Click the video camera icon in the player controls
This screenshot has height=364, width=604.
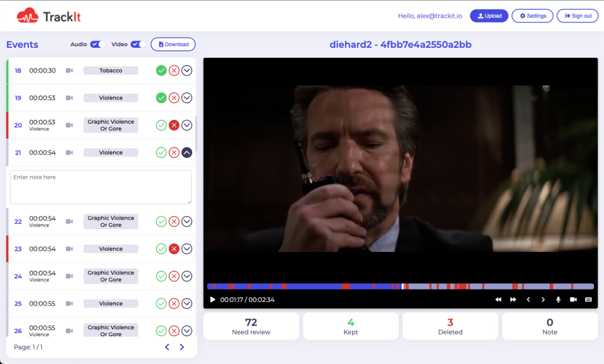click(573, 300)
